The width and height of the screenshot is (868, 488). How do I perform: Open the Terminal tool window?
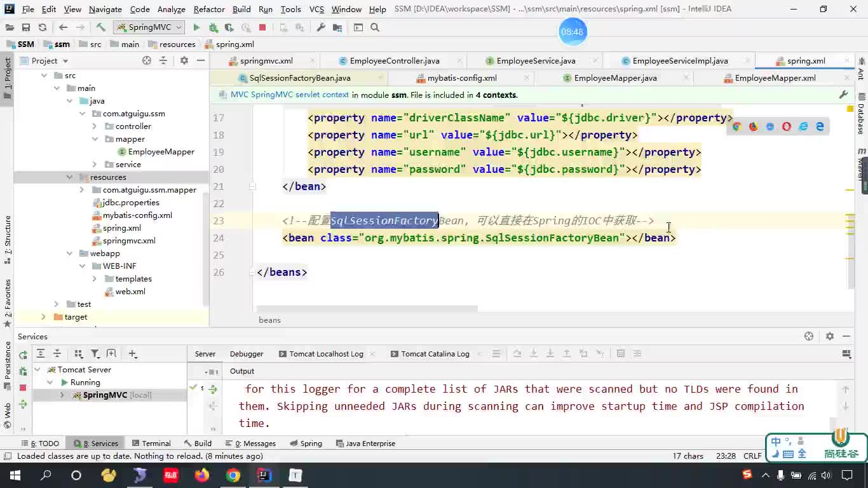click(x=151, y=444)
